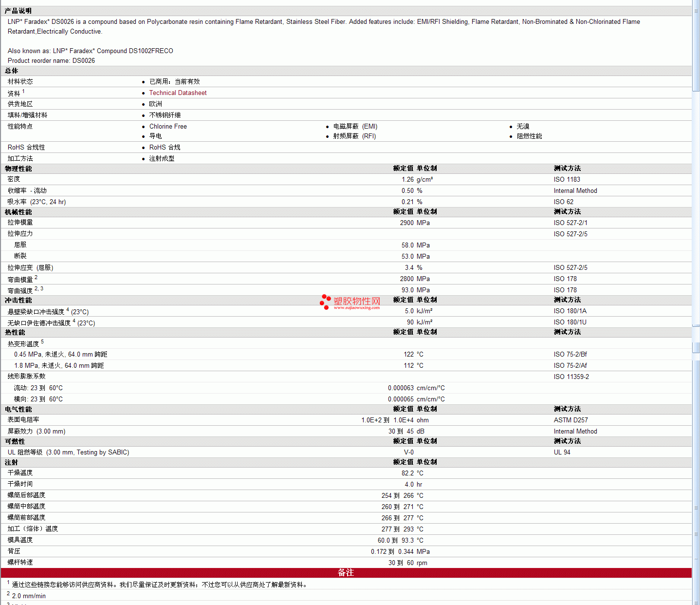Click the red 备注 notes header

pos(346,573)
